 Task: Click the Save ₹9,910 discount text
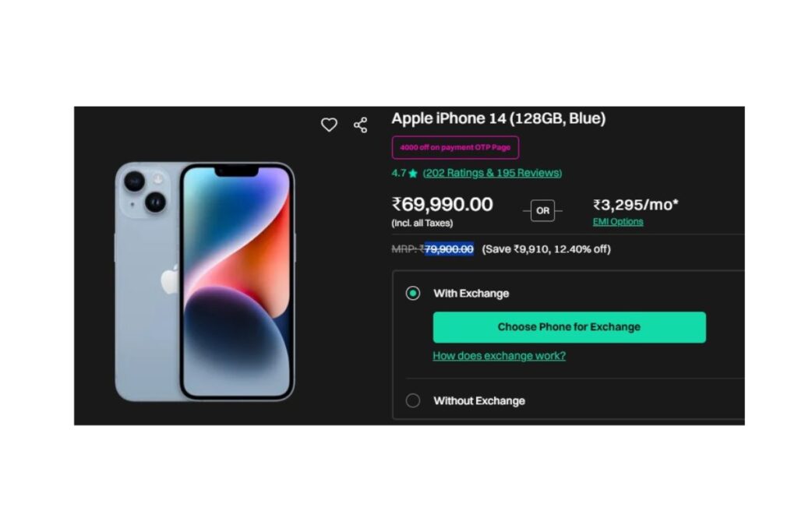pos(546,249)
